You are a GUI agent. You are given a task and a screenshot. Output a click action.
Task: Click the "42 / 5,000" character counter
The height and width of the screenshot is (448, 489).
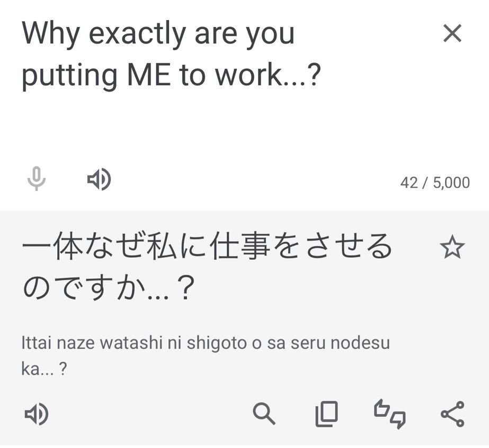(435, 183)
